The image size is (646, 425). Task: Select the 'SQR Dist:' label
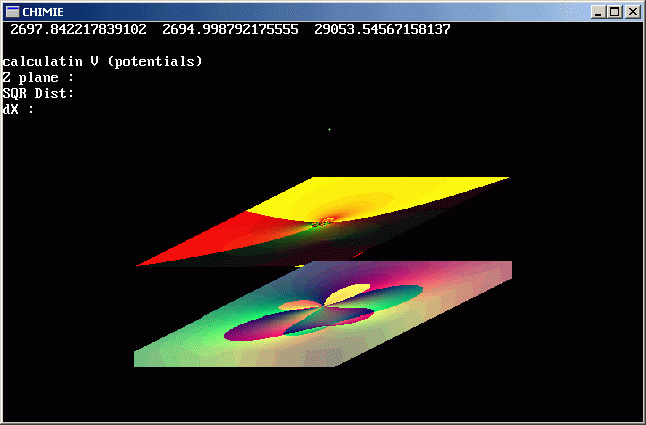coord(39,94)
